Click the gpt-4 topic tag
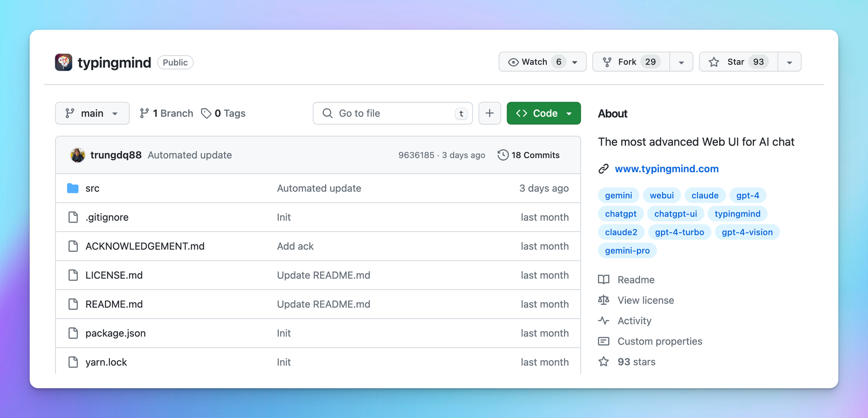This screenshot has width=868, height=418. pos(748,195)
